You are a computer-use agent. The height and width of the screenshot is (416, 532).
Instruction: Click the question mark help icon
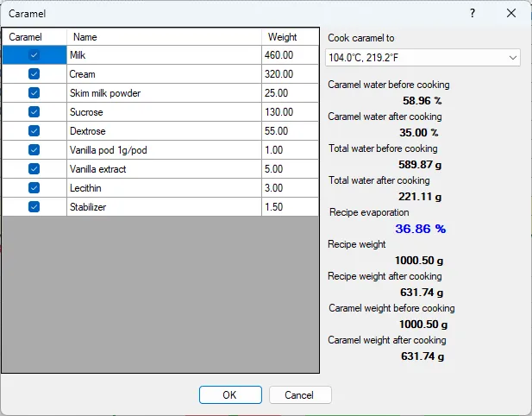point(473,13)
